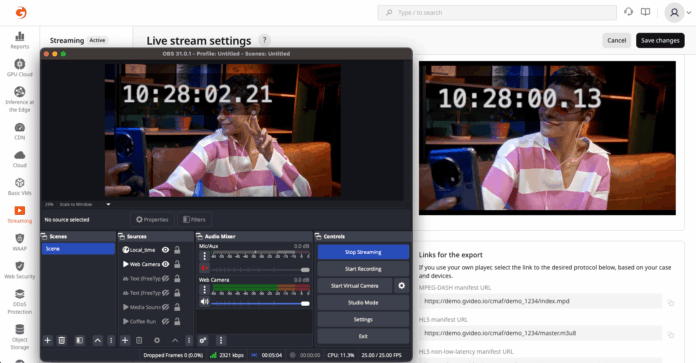Click the Streaming Active header tab
Screen dimensions: 696x363
click(x=79, y=40)
